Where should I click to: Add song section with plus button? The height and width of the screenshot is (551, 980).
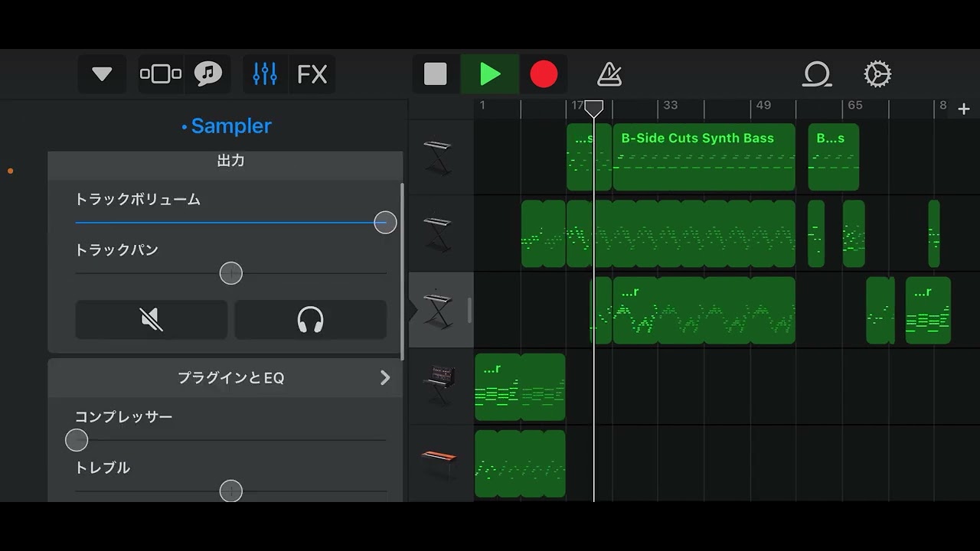(964, 109)
